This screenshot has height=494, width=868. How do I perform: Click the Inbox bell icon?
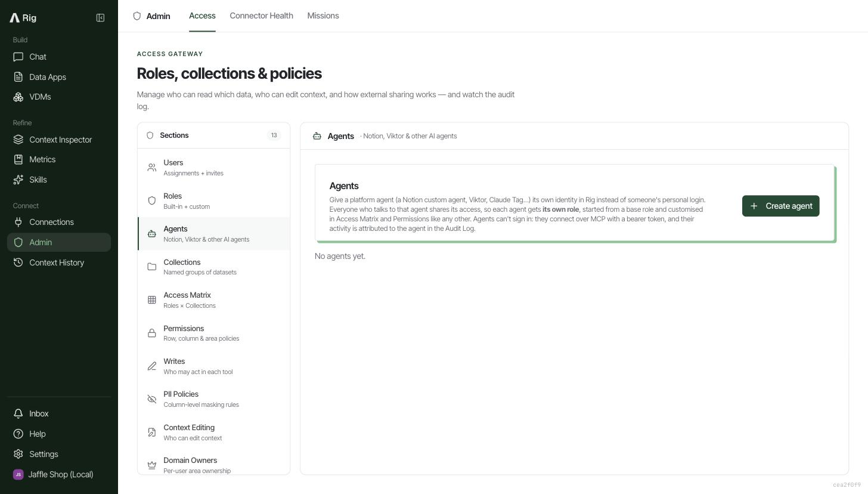tap(18, 413)
